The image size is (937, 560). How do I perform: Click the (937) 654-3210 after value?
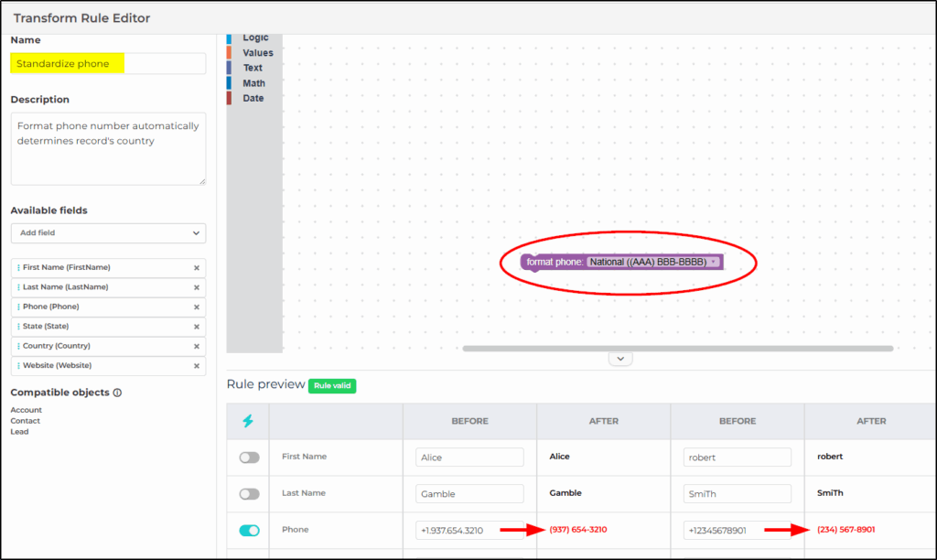click(578, 530)
